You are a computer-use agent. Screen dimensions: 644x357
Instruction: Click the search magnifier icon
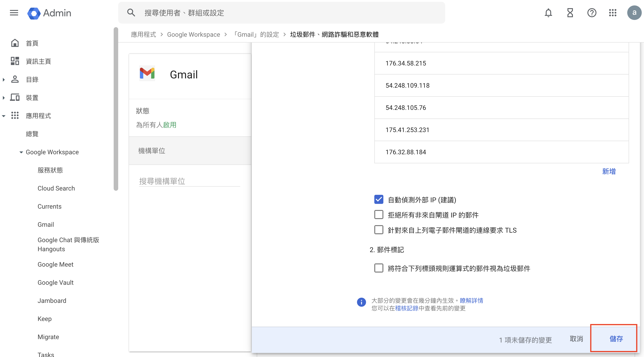tap(131, 13)
